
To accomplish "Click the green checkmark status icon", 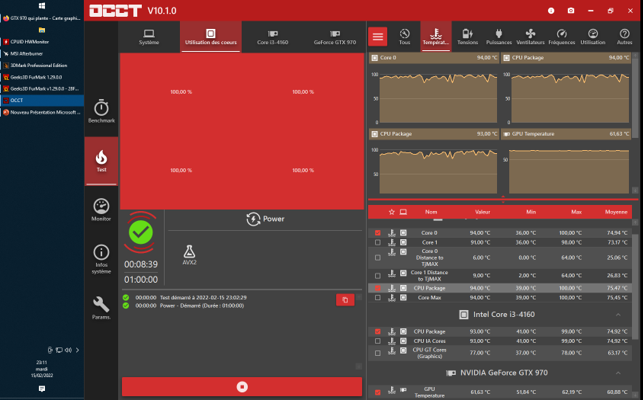I will pyautogui.click(x=141, y=233).
